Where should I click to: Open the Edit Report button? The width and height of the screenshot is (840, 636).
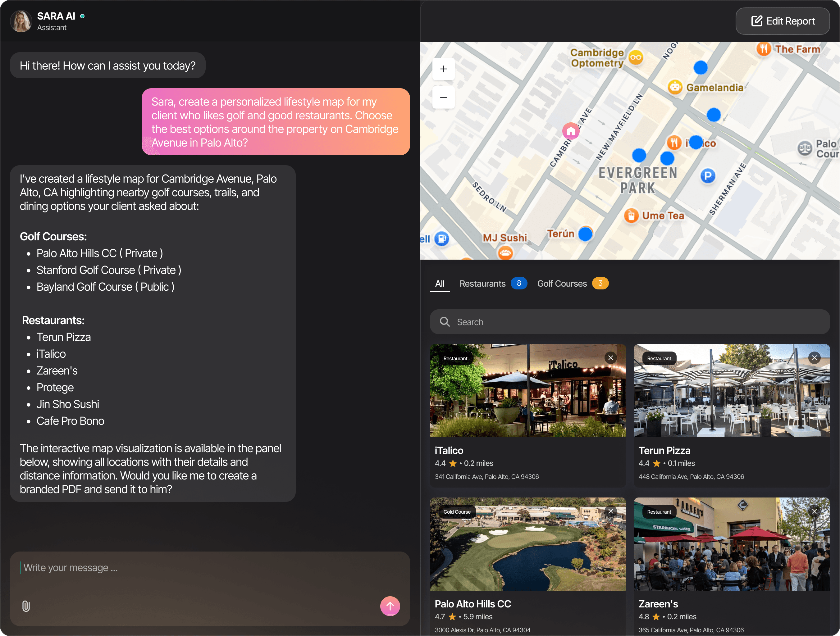point(782,21)
